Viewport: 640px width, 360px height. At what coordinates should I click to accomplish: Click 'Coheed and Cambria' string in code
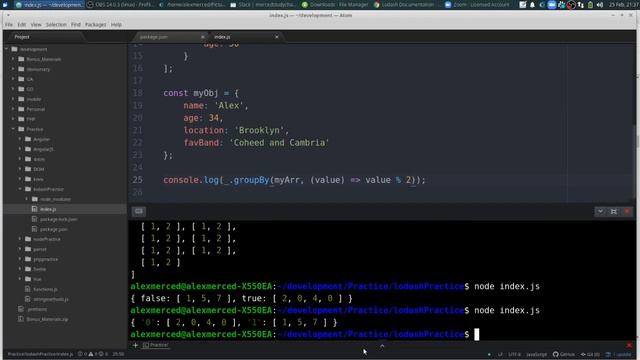coord(280,142)
